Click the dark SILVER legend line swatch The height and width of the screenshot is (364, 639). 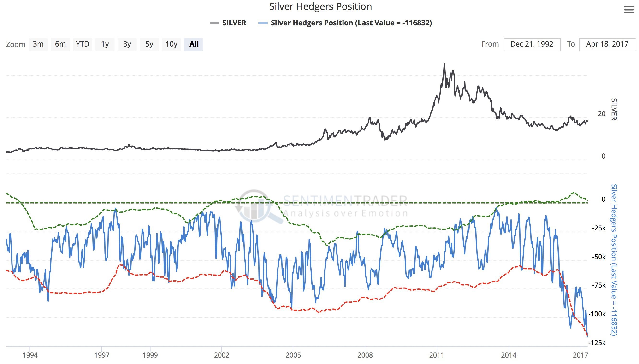coord(214,23)
